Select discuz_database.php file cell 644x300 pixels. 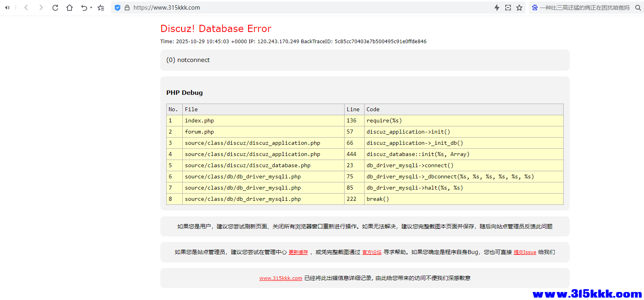263,166
